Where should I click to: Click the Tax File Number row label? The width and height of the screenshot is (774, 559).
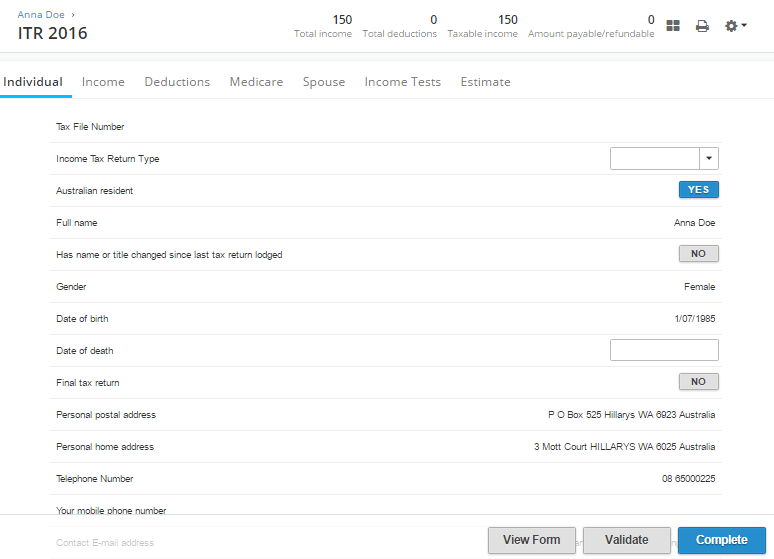[90, 127]
